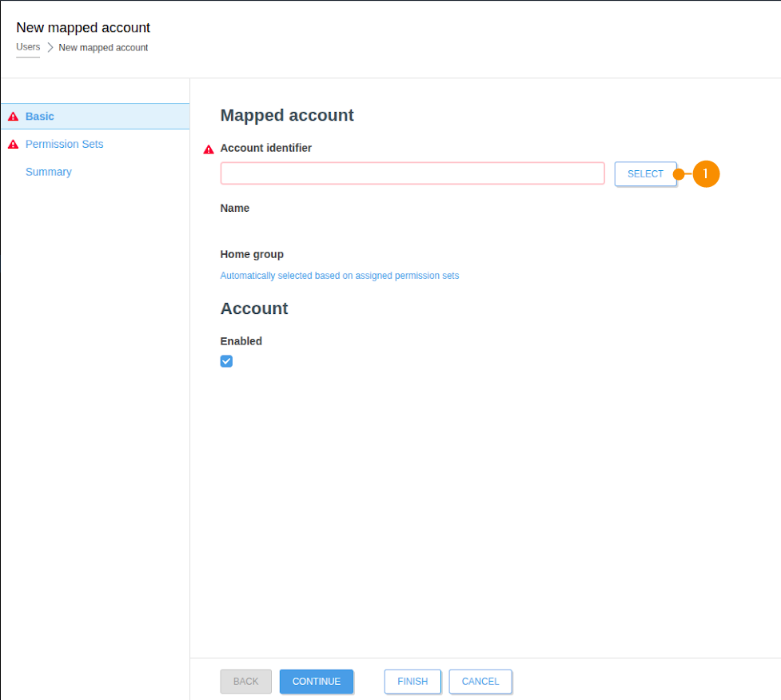Viewport: 781px width, 700px height.
Task: Click the New mapped account page title
Action: [83, 28]
